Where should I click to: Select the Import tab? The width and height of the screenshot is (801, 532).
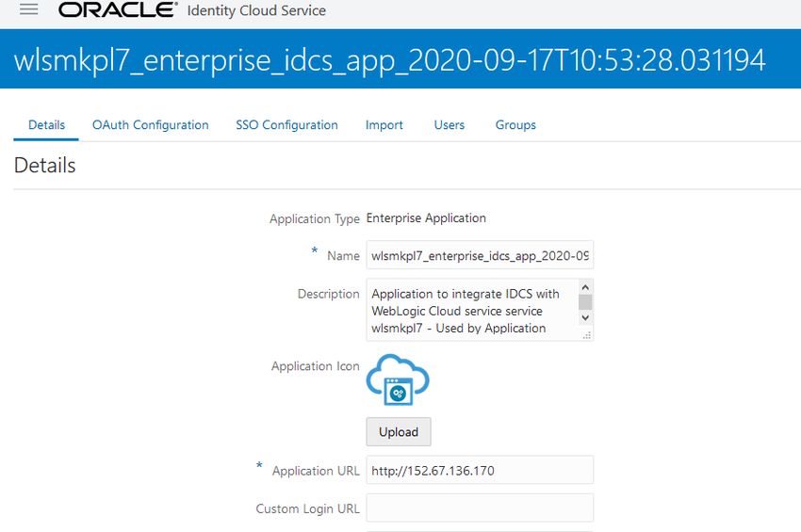coord(384,125)
